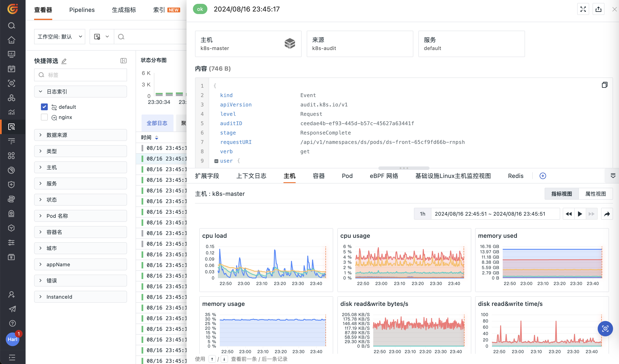Viewport: 619px width, 364px height.
Task: Click the paper plane icon in sidebar
Action: pyautogui.click(x=12, y=309)
